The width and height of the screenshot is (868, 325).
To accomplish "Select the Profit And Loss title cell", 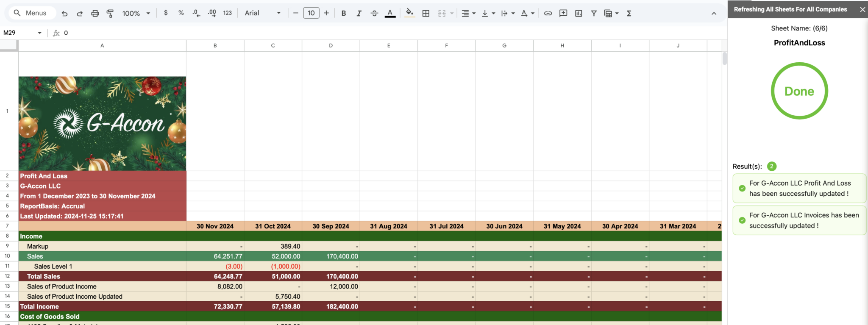I will tap(102, 176).
